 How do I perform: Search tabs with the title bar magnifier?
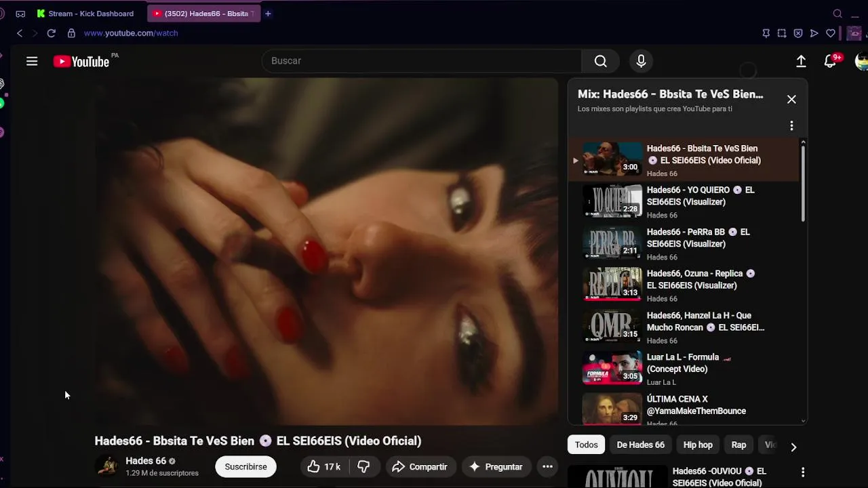point(837,14)
